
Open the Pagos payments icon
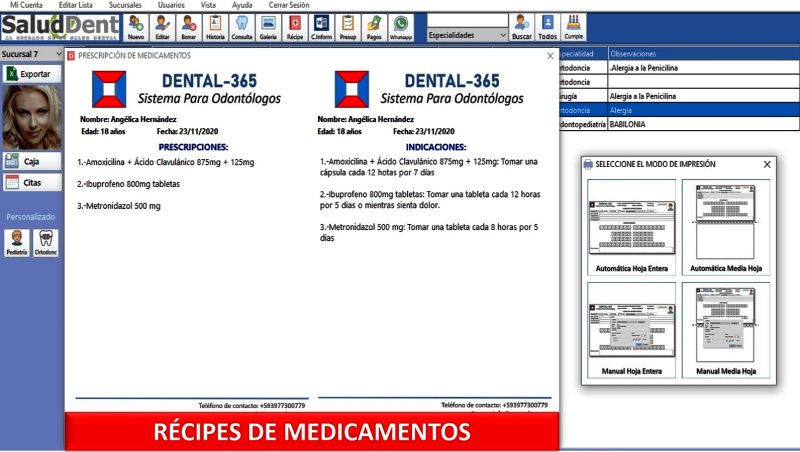tap(374, 28)
